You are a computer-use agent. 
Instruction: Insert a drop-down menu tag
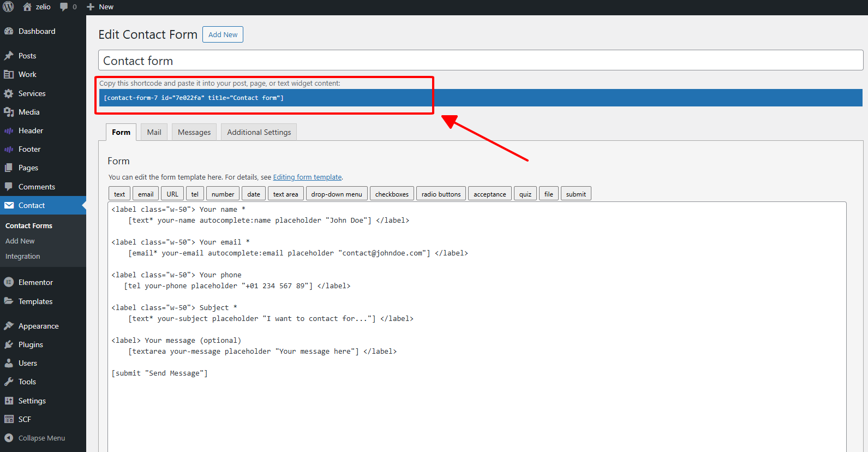tap(337, 194)
